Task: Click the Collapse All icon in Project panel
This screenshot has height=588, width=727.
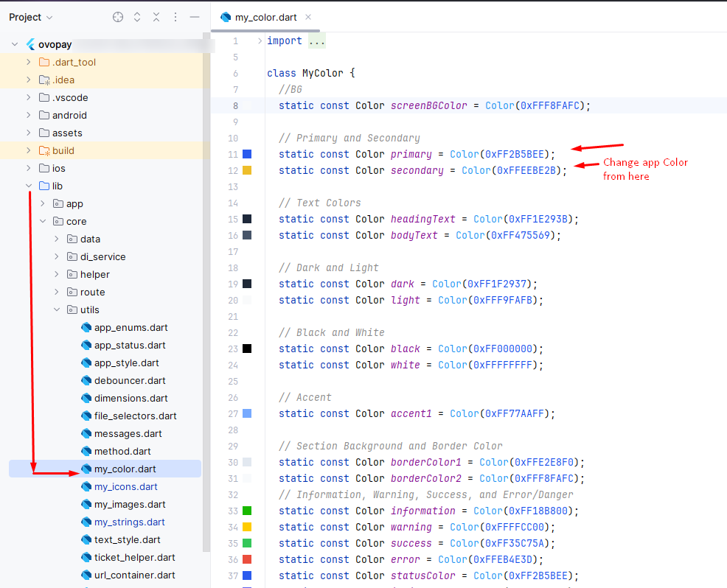Action: tap(156, 17)
